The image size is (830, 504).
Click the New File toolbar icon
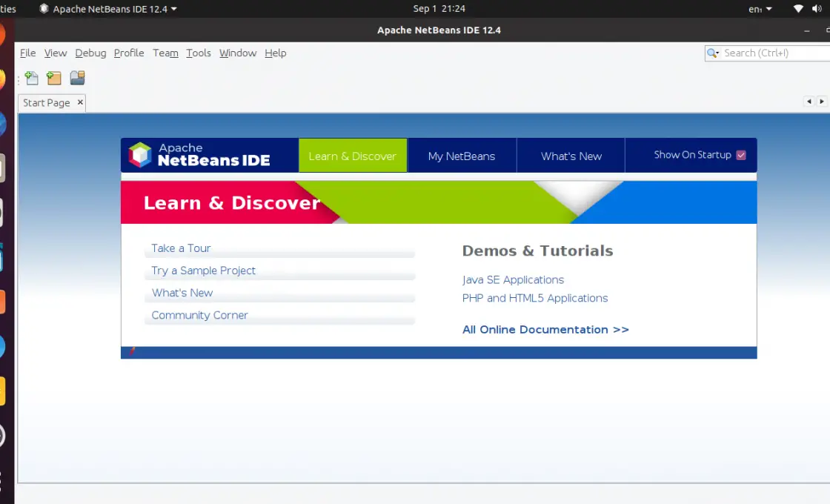pos(32,79)
